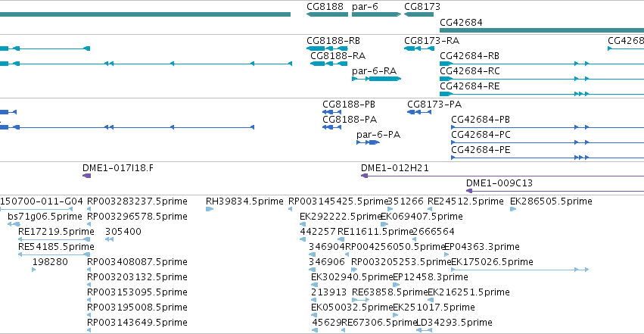Click protein feature par-6-PA
Viewport: 644px width, 334px height.
point(368,142)
